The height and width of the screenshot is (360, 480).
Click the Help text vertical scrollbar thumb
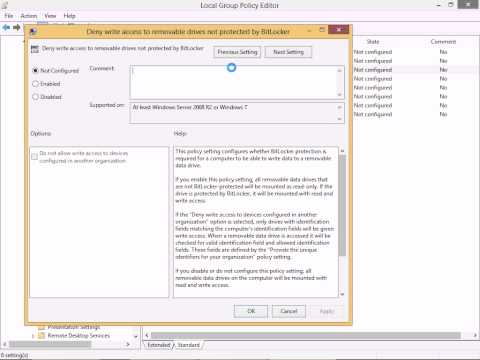342,205
